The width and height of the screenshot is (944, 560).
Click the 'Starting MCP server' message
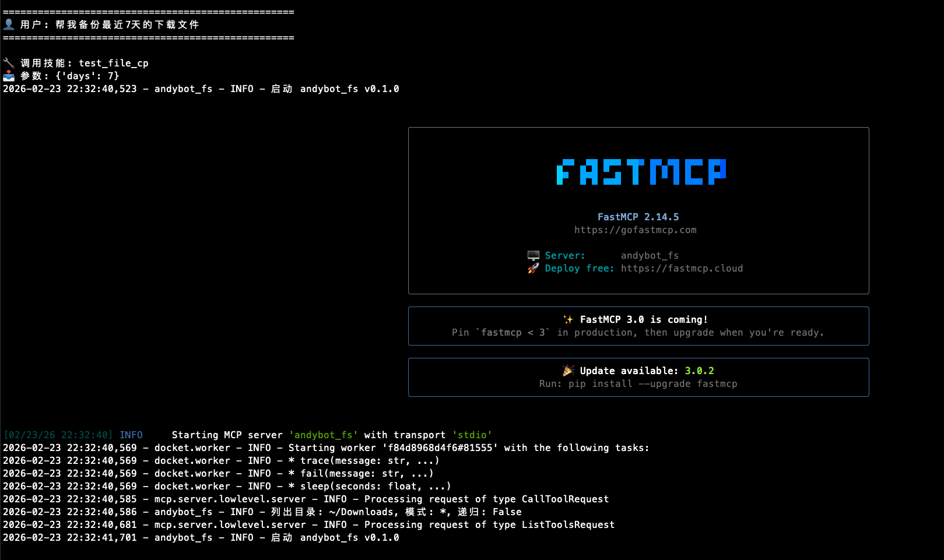click(x=227, y=435)
